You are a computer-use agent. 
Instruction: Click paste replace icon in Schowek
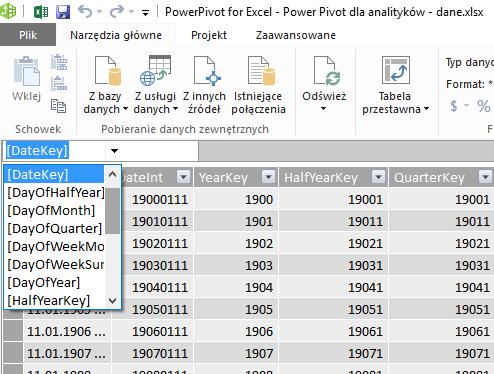coord(59,84)
